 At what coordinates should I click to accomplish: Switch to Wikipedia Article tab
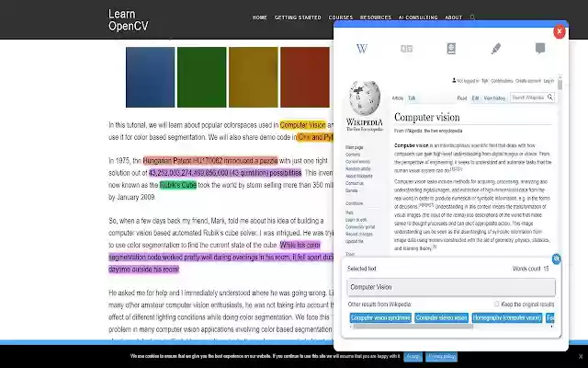pyautogui.click(x=398, y=98)
